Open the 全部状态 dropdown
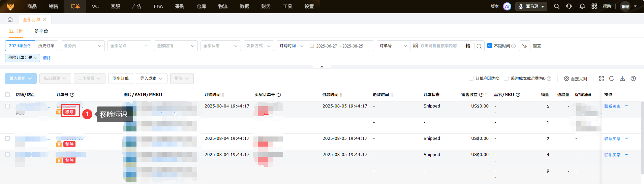The image size is (644, 184). (221, 46)
